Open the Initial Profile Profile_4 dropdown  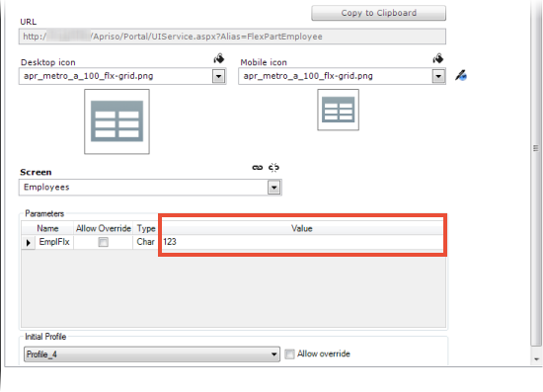[x=152, y=354]
